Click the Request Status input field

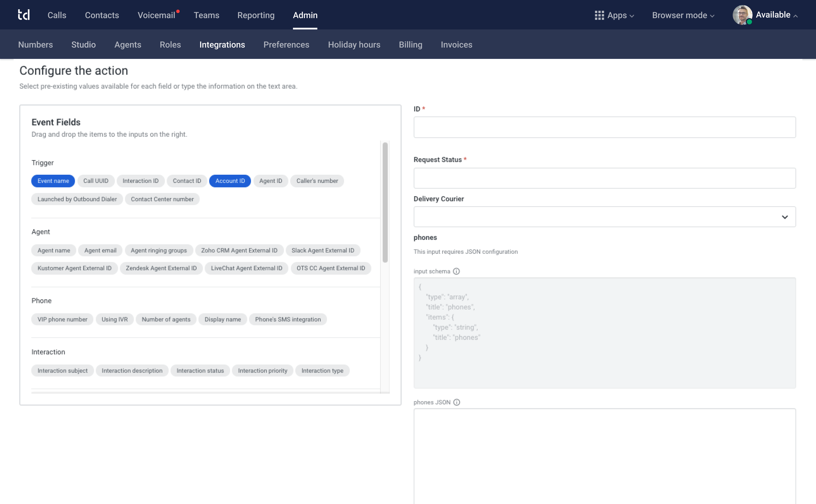click(x=605, y=178)
